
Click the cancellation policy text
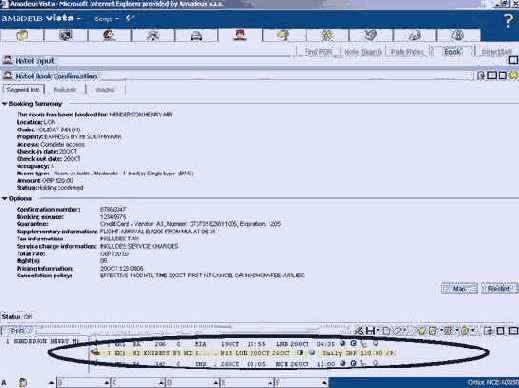coord(202,276)
